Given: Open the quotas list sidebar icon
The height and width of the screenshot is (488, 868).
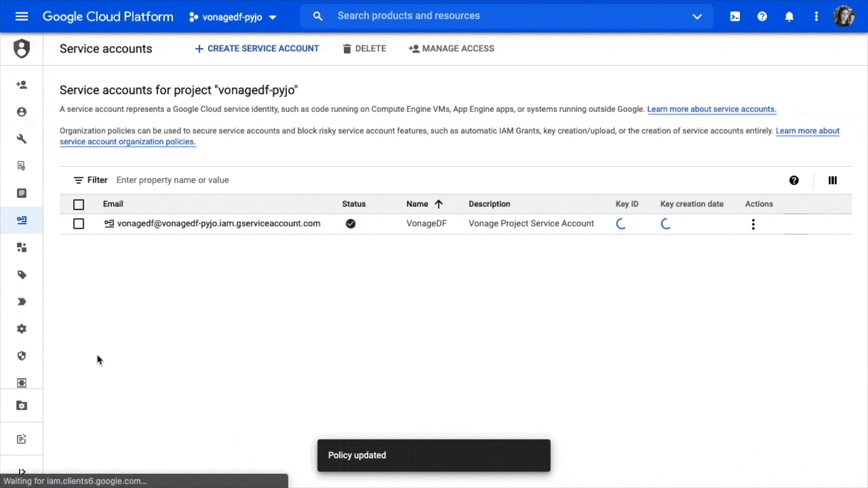Looking at the screenshot, I should point(22,193).
